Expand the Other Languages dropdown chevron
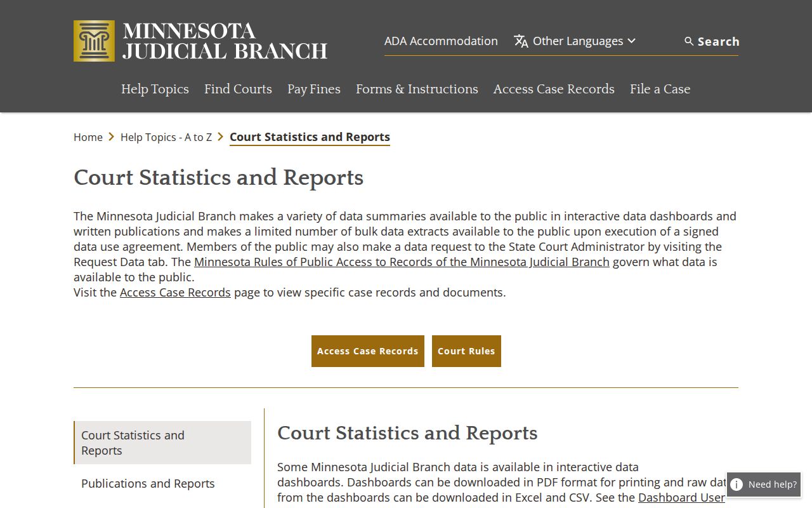This screenshot has width=812, height=508. [631, 41]
